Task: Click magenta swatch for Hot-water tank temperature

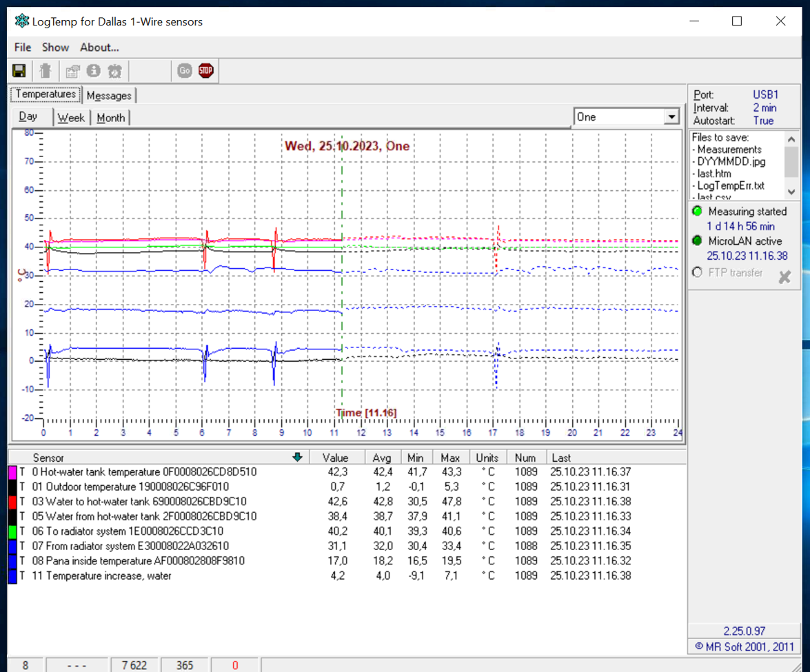Action: pyautogui.click(x=12, y=472)
